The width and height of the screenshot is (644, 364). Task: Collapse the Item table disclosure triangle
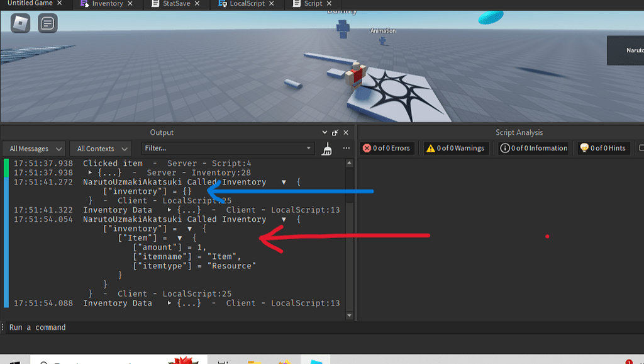(x=180, y=238)
